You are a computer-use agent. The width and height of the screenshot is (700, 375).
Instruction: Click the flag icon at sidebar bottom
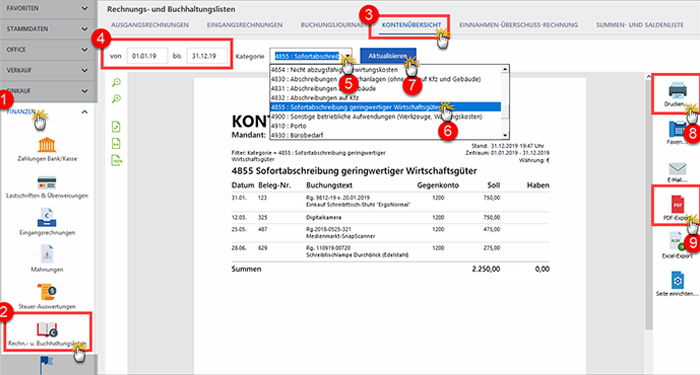click(x=46, y=364)
